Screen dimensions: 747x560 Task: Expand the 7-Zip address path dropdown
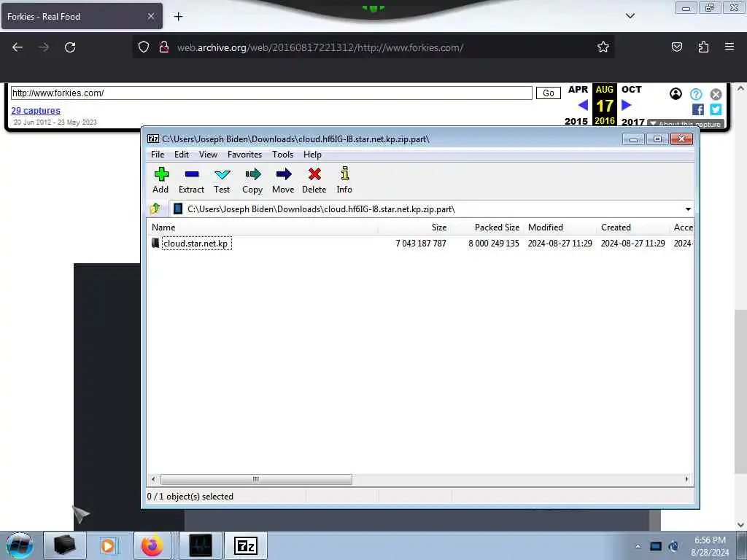(x=688, y=209)
